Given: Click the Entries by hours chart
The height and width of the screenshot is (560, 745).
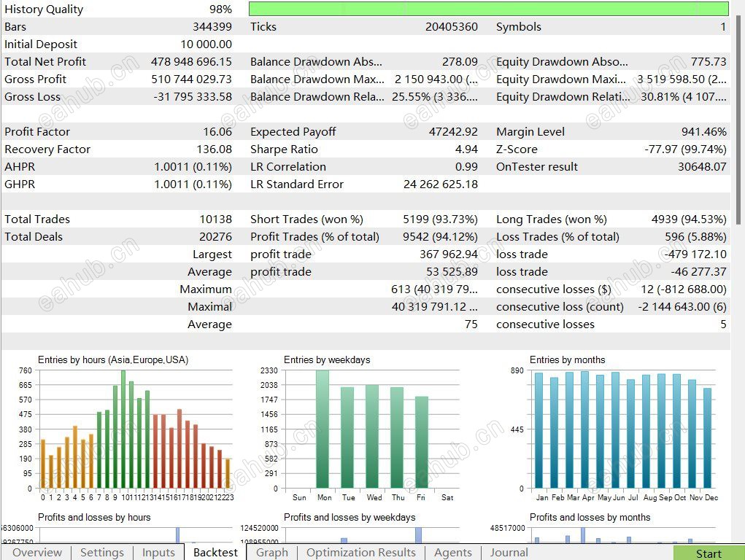Looking at the screenshot, I should click(x=136, y=429).
